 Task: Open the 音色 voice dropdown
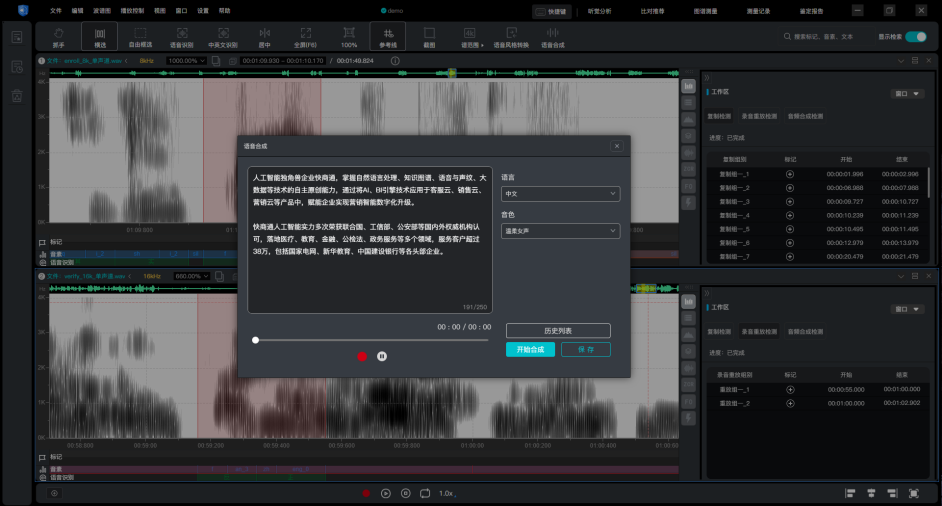click(x=560, y=231)
